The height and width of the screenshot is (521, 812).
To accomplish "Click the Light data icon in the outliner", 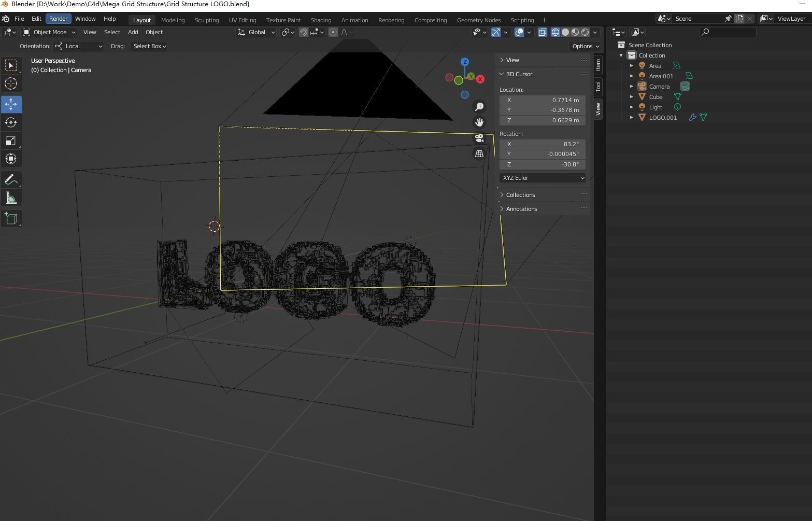I will (x=677, y=107).
